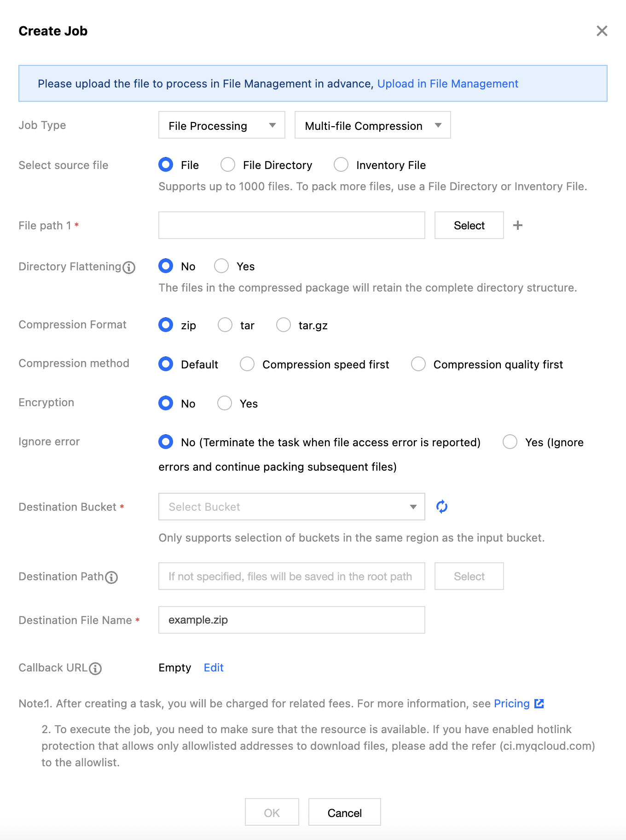626x840 pixels.
Task: Enable encryption by selecting Yes
Action: point(225,403)
